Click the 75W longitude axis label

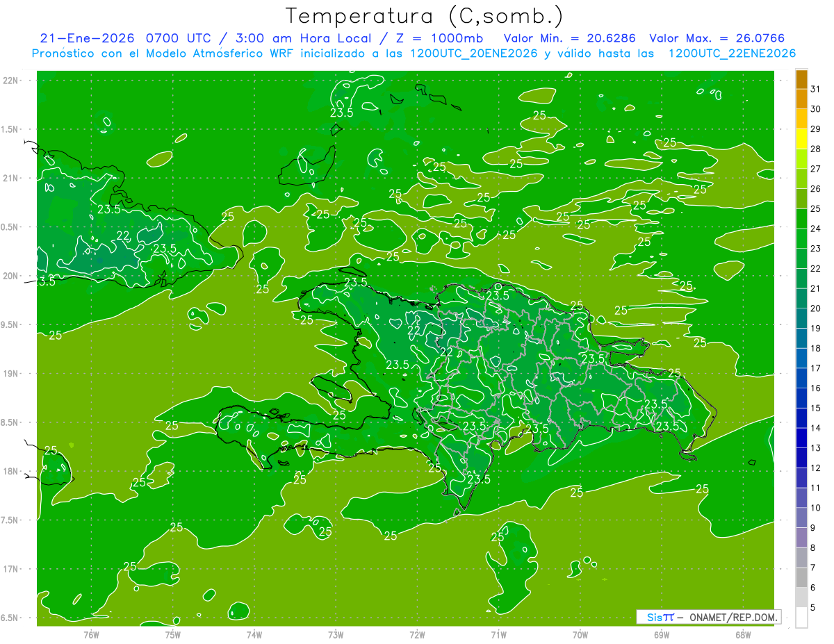173,635
